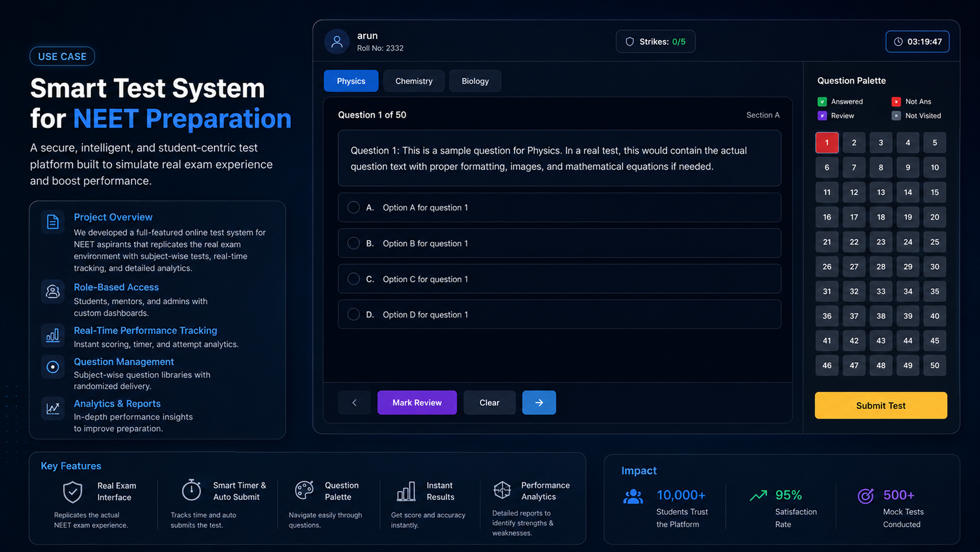Image resolution: width=980 pixels, height=552 pixels.
Task: Open the Project Overview heading
Action: click(113, 217)
